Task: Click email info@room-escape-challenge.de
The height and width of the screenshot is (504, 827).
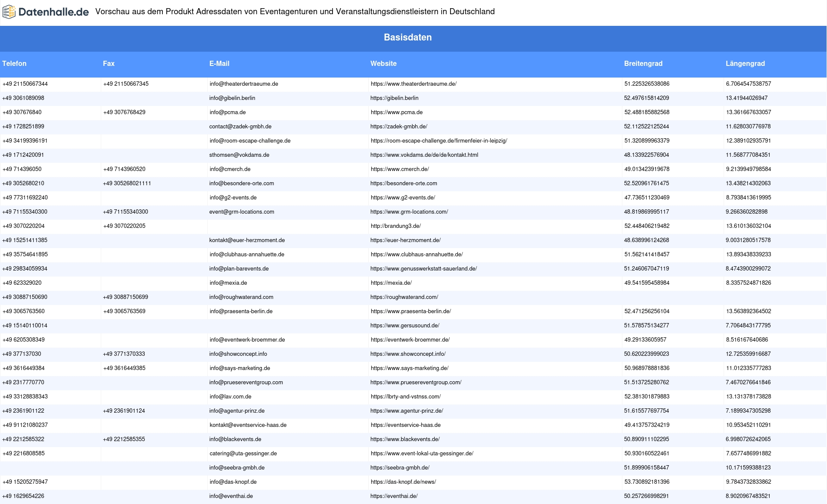Action: coord(250,141)
